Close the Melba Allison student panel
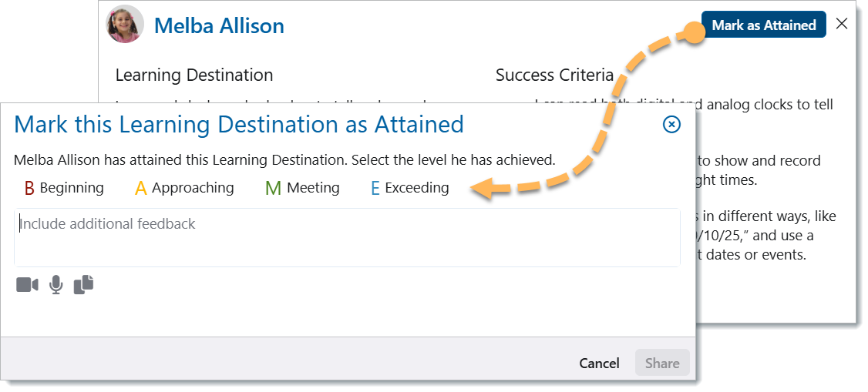868x392 pixels. pyautogui.click(x=842, y=24)
